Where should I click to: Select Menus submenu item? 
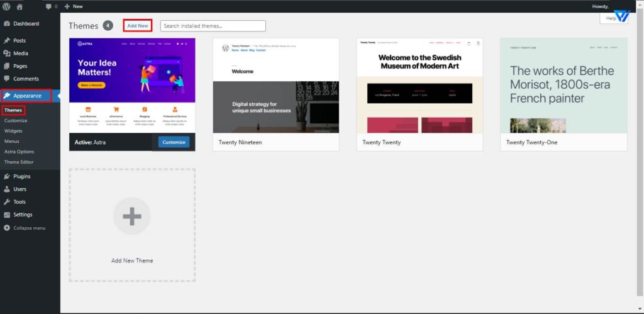(x=11, y=142)
